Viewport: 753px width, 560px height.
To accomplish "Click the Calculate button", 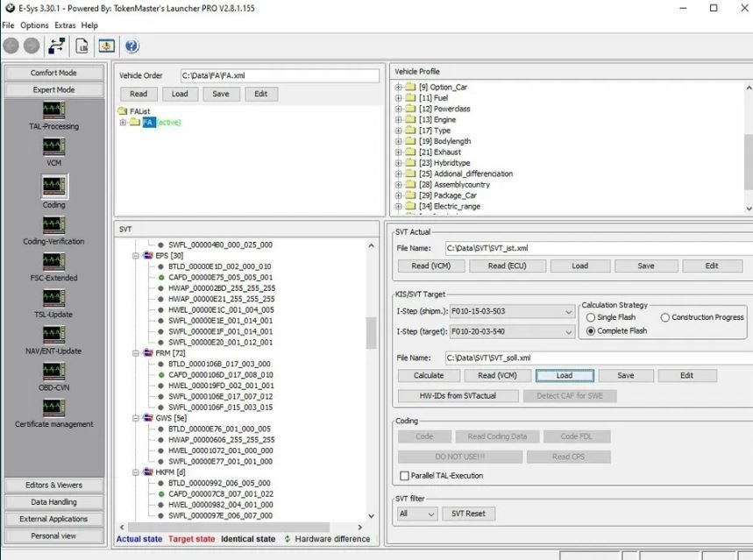I will tap(428, 375).
